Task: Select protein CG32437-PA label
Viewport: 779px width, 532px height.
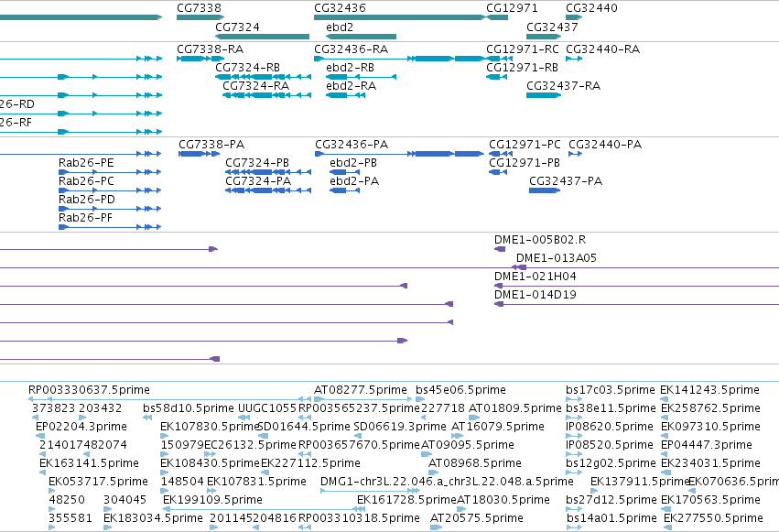Action: (566, 181)
